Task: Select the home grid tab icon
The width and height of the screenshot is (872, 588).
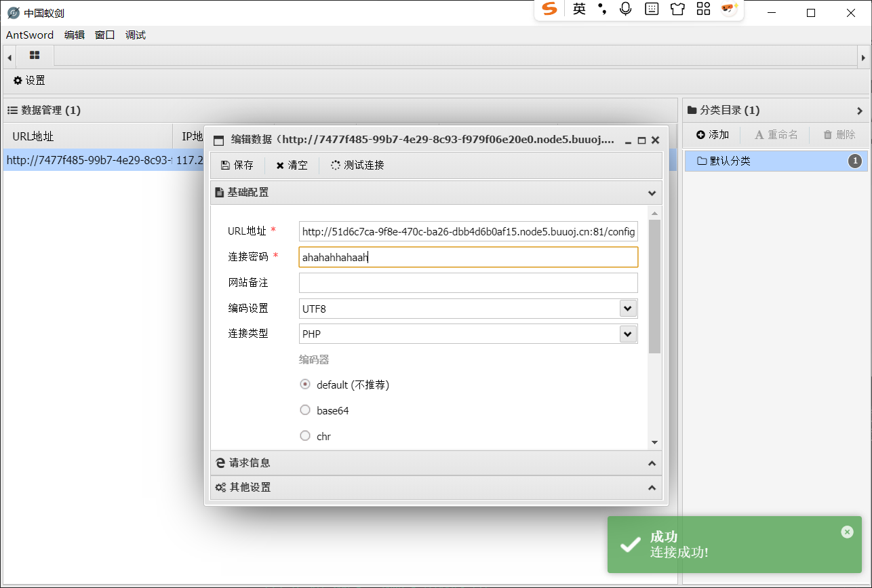Action: click(35, 56)
